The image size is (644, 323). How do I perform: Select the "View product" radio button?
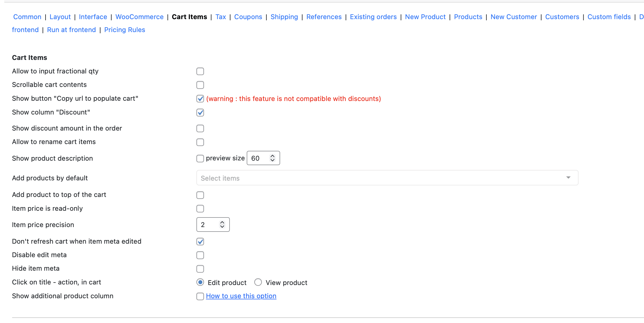(x=258, y=282)
